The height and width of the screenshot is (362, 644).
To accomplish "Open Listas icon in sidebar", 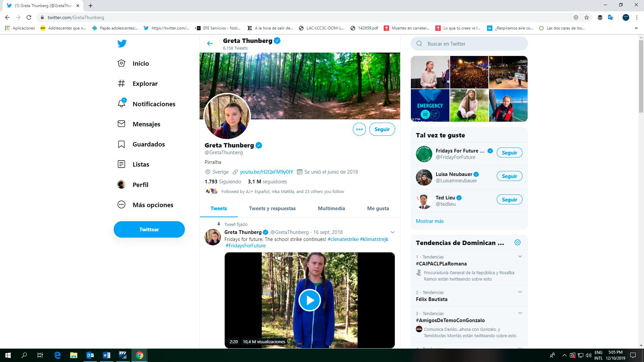I will tap(121, 164).
